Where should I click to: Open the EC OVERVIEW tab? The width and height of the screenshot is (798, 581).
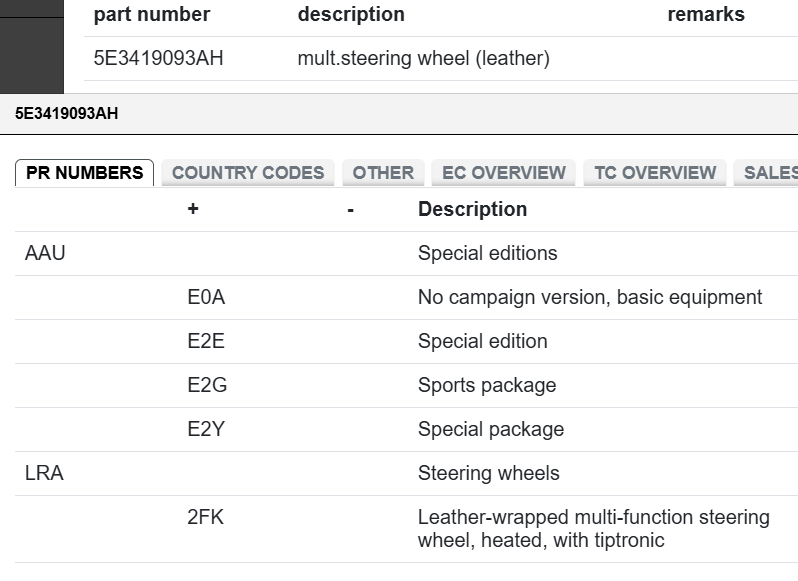click(x=504, y=173)
